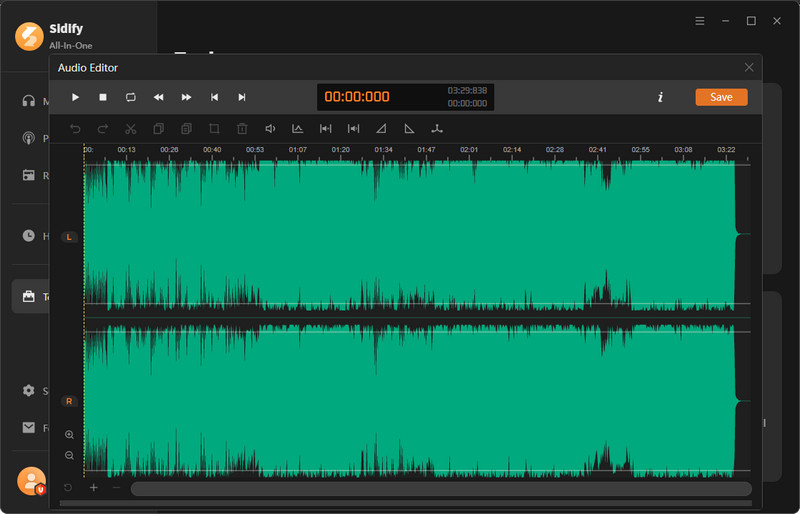Click the minus horizontal zoom button
Viewport: 800px width, 514px height.
click(x=116, y=488)
